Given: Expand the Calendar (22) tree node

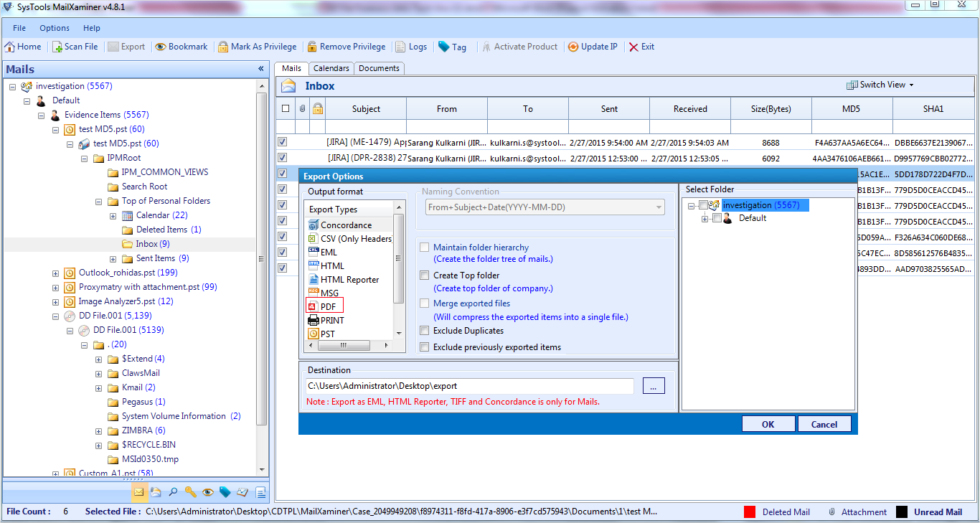Looking at the screenshot, I should click(113, 216).
